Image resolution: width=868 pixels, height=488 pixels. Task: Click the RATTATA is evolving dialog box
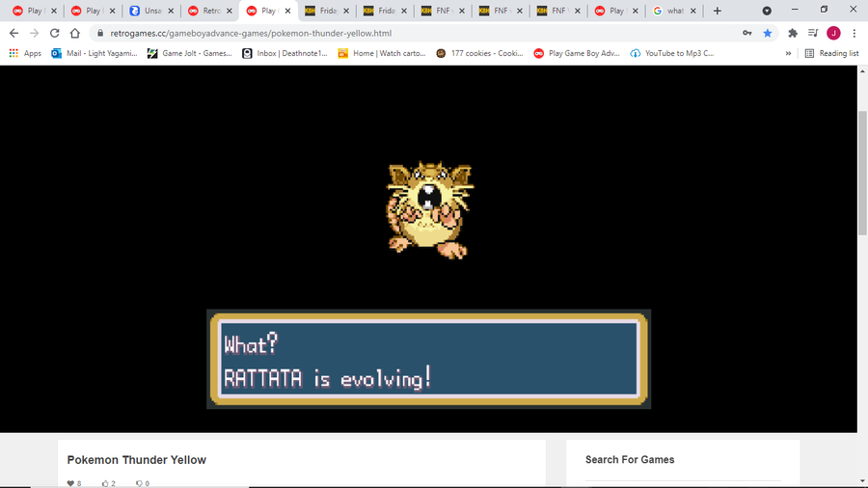[429, 359]
